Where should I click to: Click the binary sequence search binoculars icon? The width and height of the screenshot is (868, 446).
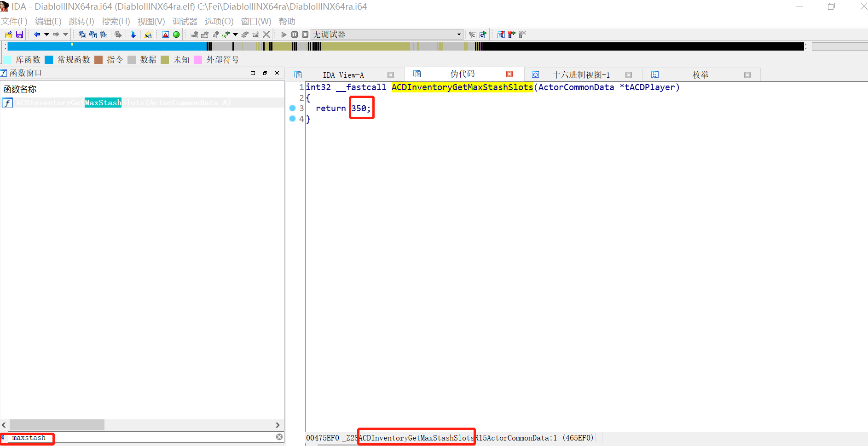[104, 34]
